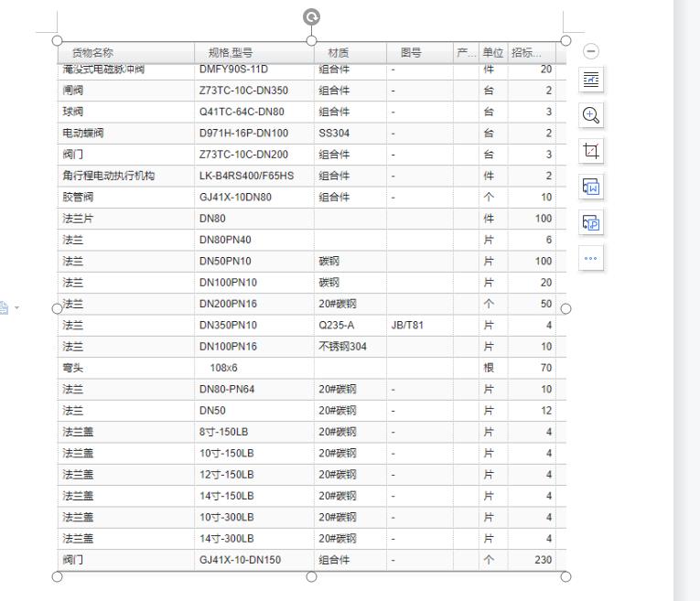
Task: Click the paste options icon at left margin
Action: click(5, 308)
